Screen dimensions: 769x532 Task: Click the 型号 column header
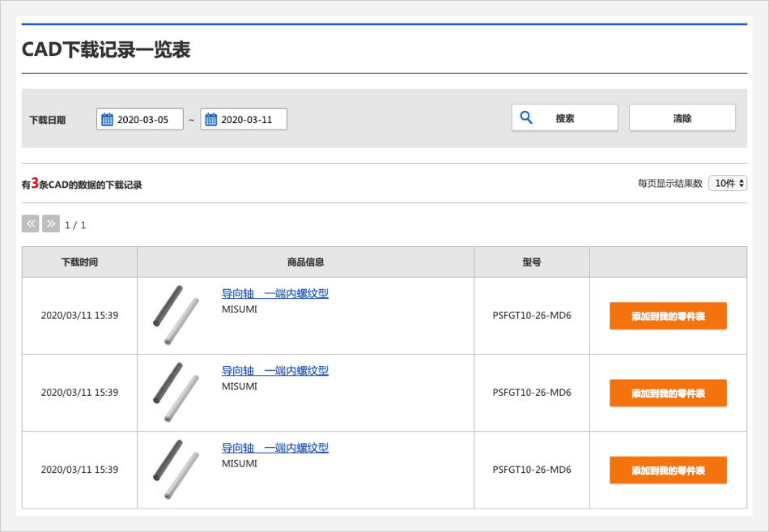pos(532,262)
